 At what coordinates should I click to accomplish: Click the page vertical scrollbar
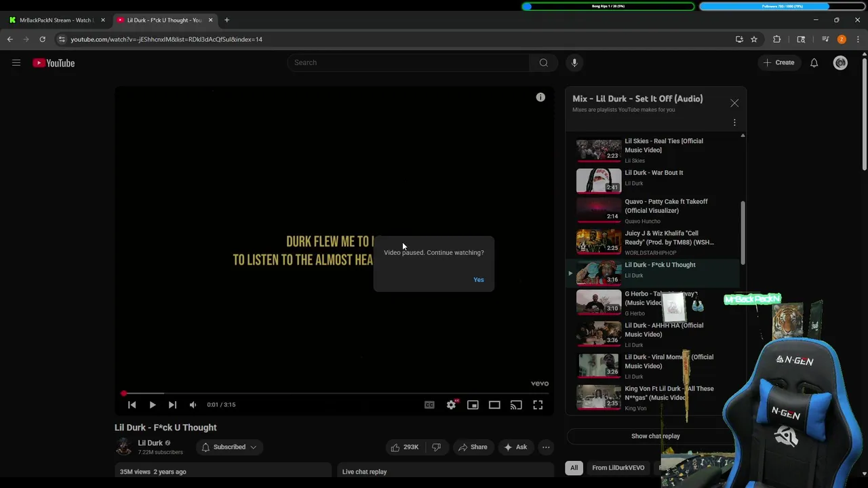pos(864,115)
